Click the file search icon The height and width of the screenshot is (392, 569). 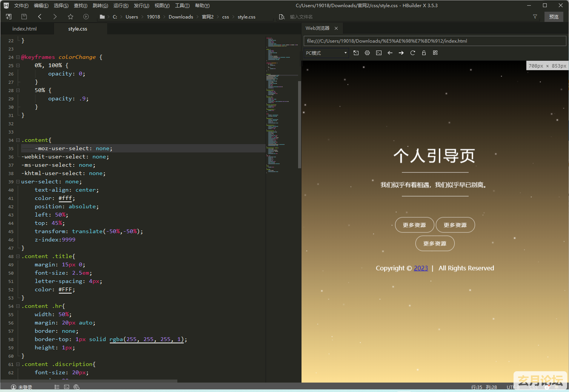pyautogui.click(x=282, y=17)
